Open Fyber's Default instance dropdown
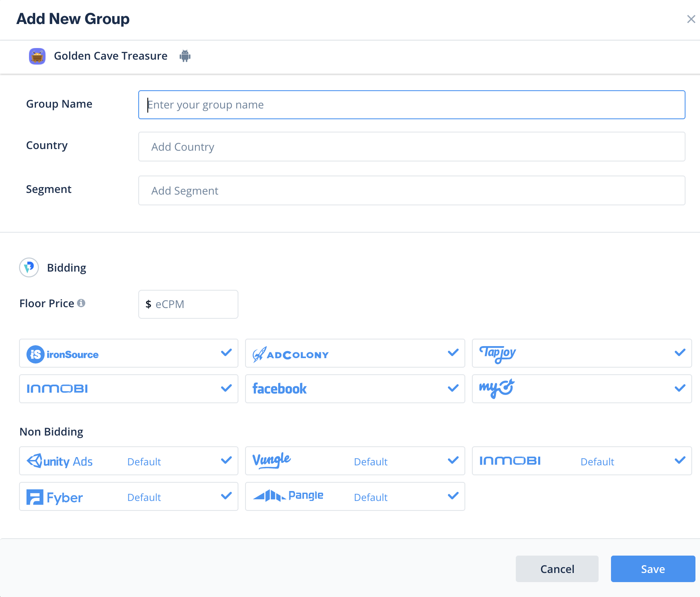700x597 pixels. click(144, 497)
